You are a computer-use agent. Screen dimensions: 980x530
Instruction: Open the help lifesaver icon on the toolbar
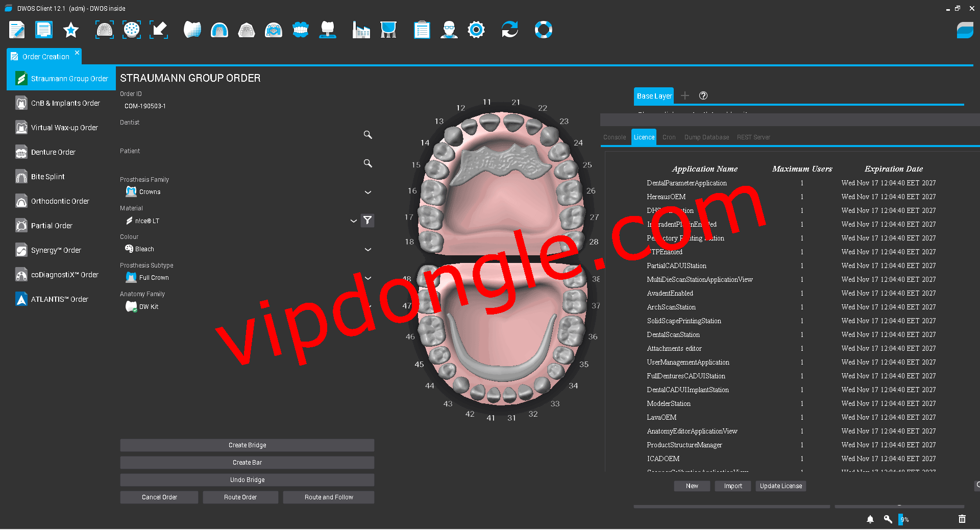click(544, 30)
